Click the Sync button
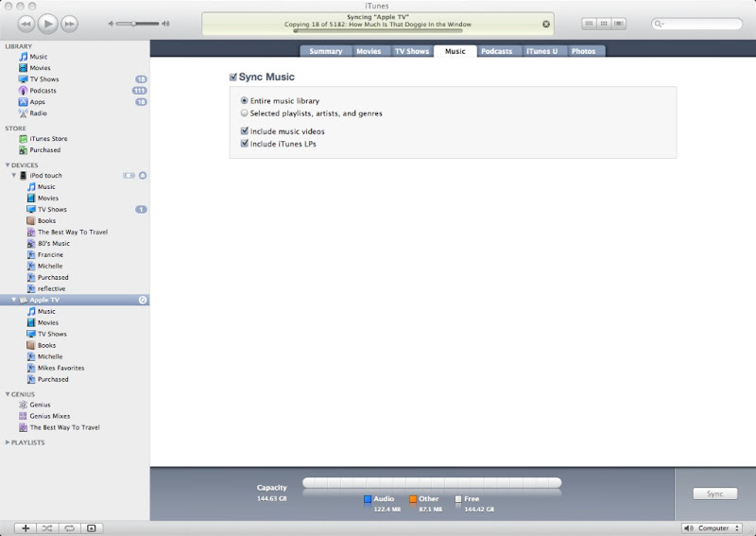 pyautogui.click(x=715, y=493)
